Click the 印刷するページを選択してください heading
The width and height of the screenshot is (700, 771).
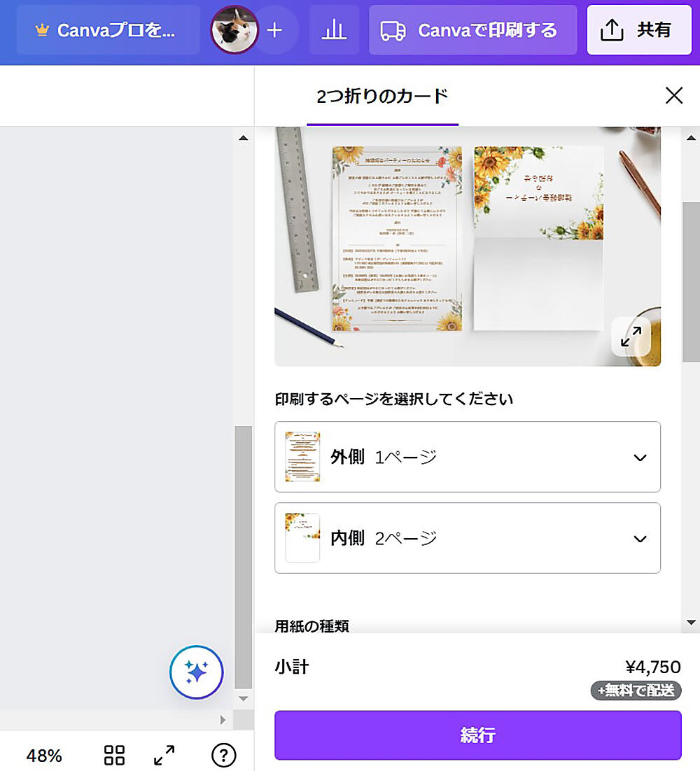(x=394, y=399)
